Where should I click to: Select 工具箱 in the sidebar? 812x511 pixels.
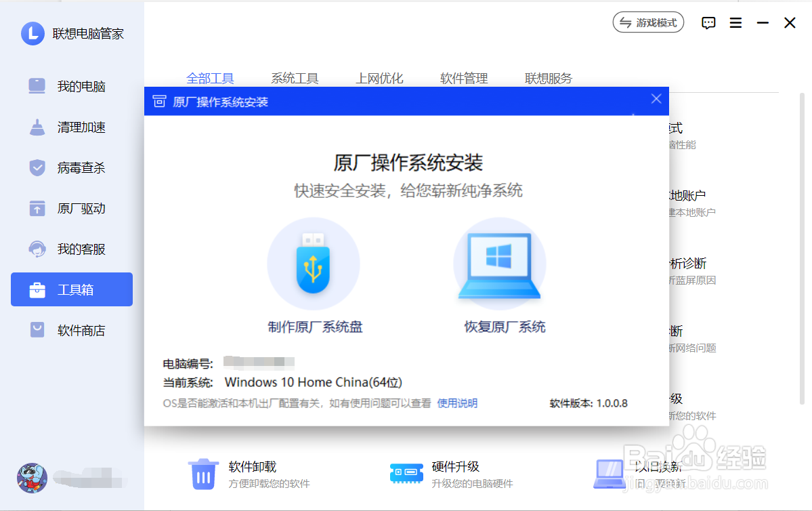point(72,289)
